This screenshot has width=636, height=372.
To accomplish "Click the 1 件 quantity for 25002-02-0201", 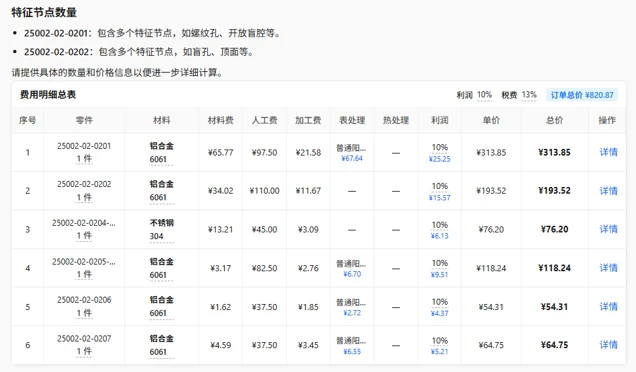I will coord(84,159).
